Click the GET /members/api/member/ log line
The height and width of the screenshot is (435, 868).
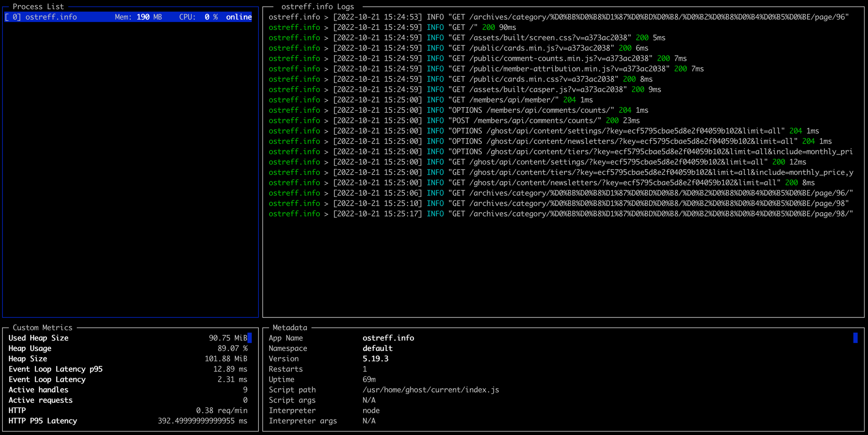[x=431, y=100]
